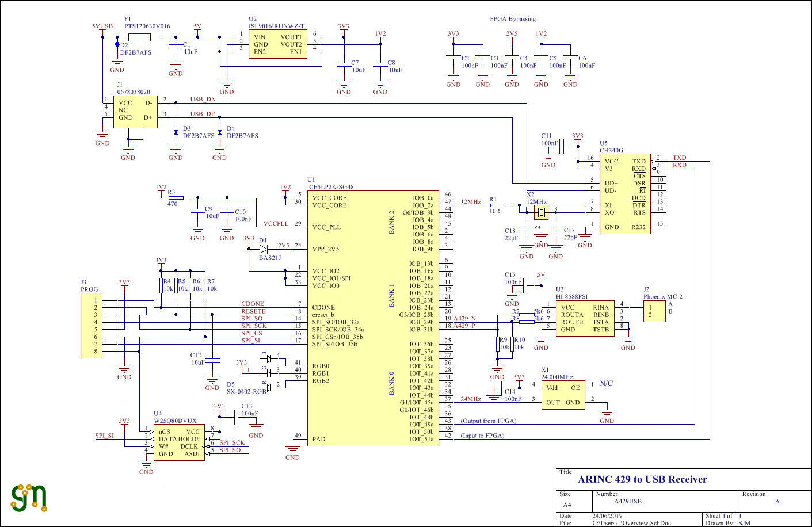Select the R4 10k pull-up resistor

pyautogui.click(x=161, y=285)
